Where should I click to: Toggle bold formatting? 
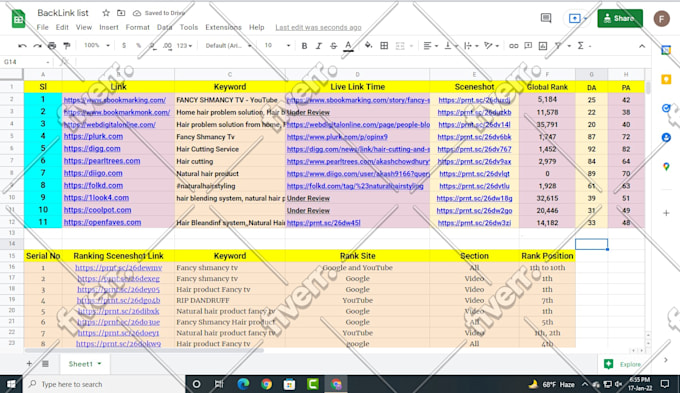[x=304, y=46]
